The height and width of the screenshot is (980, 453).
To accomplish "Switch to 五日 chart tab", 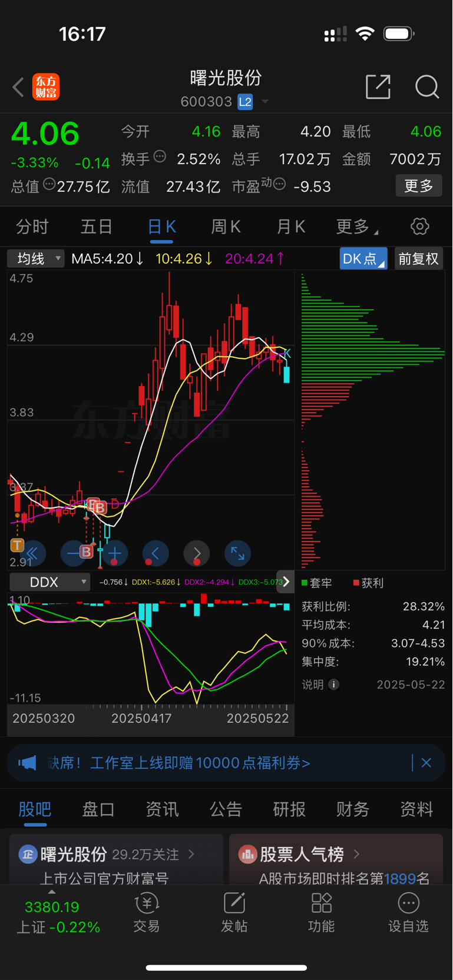I will [97, 227].
